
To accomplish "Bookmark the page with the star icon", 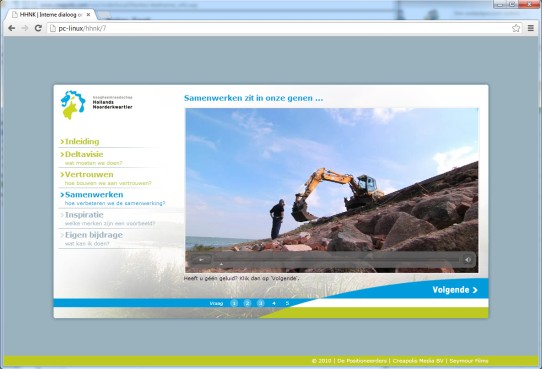I will pyautogui.click(x=516, y=28).
